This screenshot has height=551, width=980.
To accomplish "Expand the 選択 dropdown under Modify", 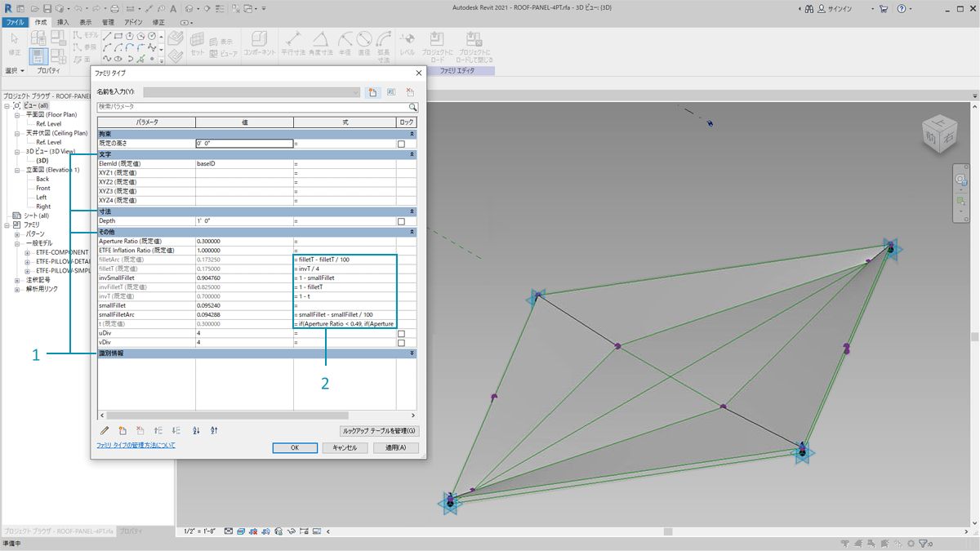I will [15, 70].
